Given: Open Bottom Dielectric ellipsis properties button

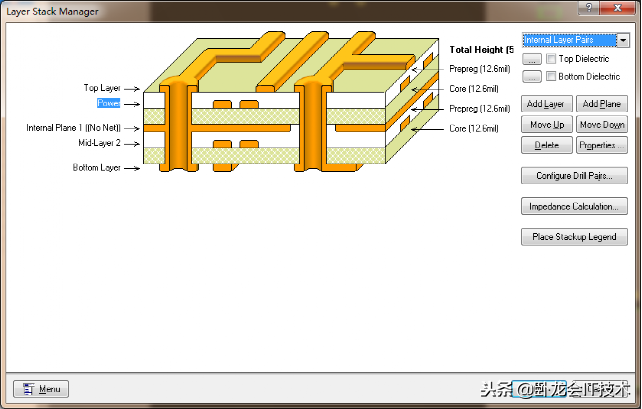Looking at the screenshot, I should (x=531, y=77).
